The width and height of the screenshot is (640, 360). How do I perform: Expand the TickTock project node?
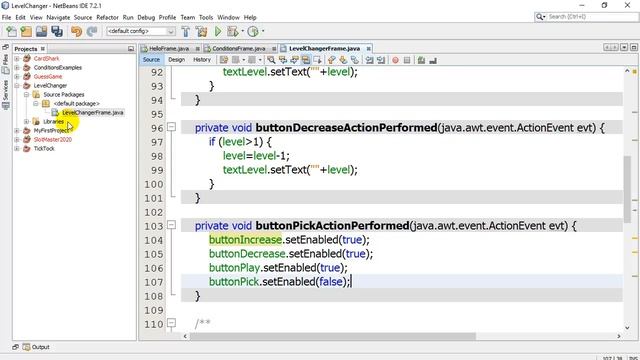coord(17,148)
